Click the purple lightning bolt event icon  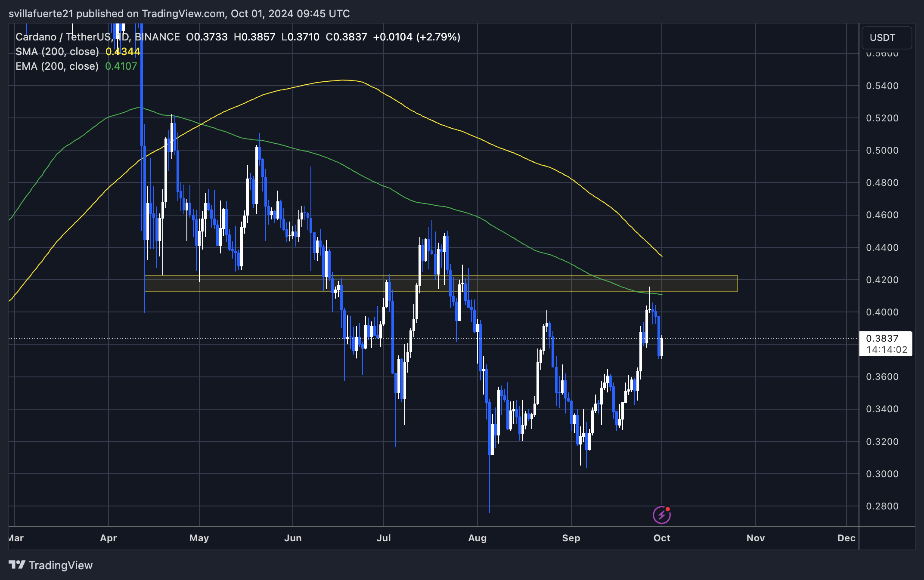coord(661,515)
